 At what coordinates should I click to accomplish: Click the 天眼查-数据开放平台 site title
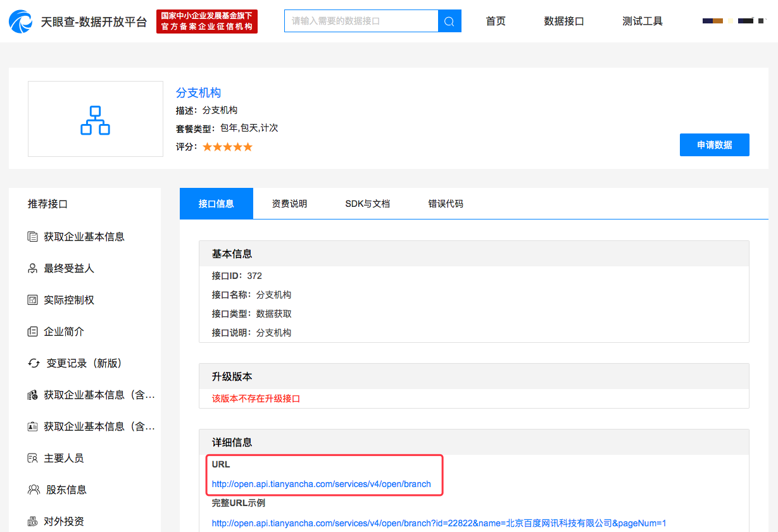[x=94, y=22]
